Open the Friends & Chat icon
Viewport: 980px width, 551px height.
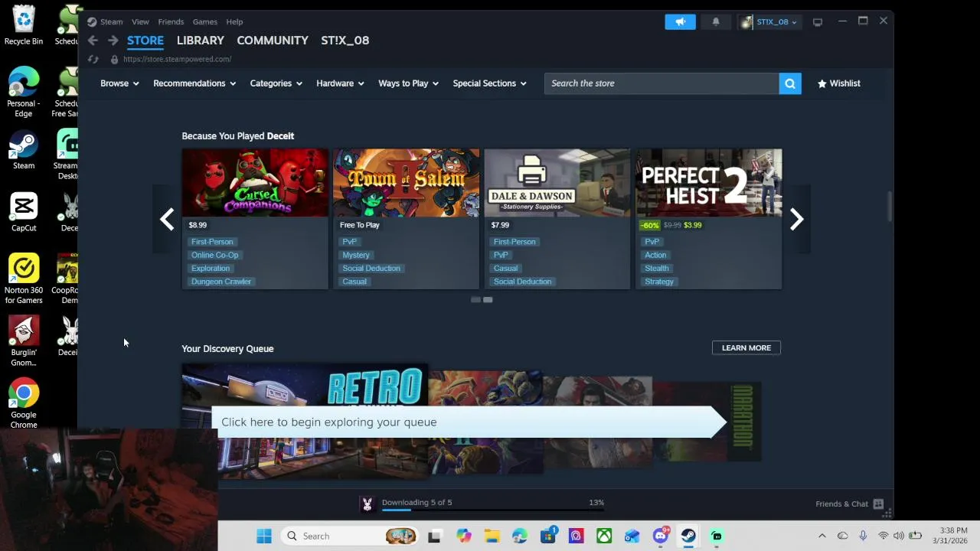[878, 504]
